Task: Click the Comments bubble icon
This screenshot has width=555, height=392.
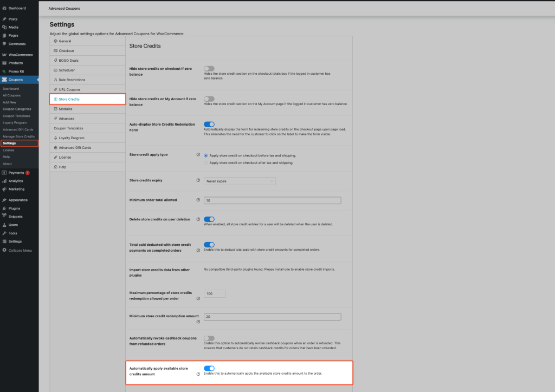Action: 4,44
